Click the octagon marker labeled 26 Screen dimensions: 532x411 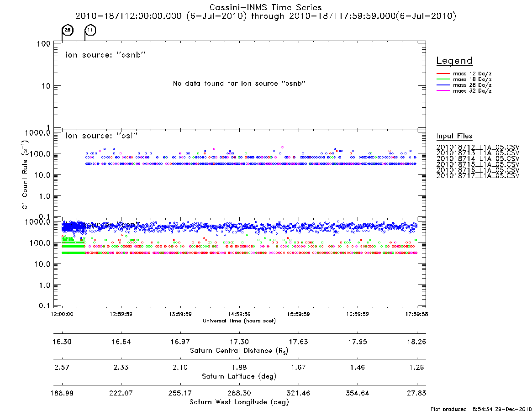pos(68,30)
